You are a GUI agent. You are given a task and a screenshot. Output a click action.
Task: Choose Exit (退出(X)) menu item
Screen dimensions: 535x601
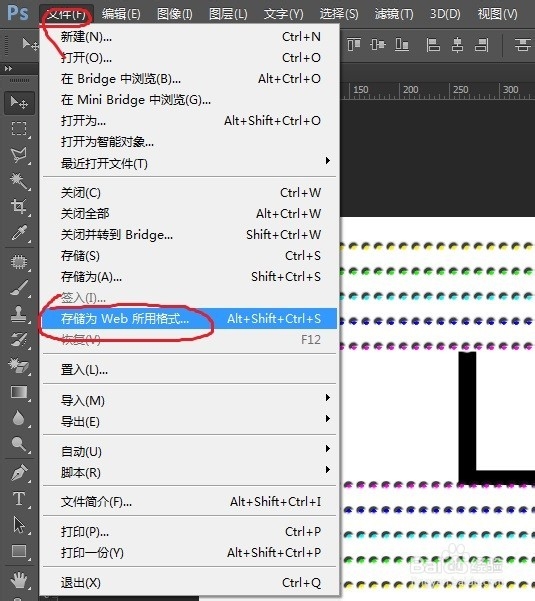coord(189,583)
